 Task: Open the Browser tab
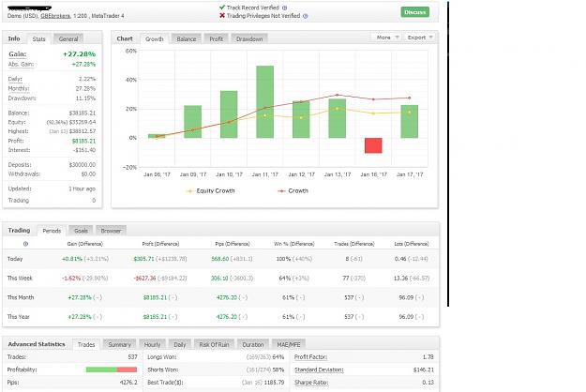111,231
